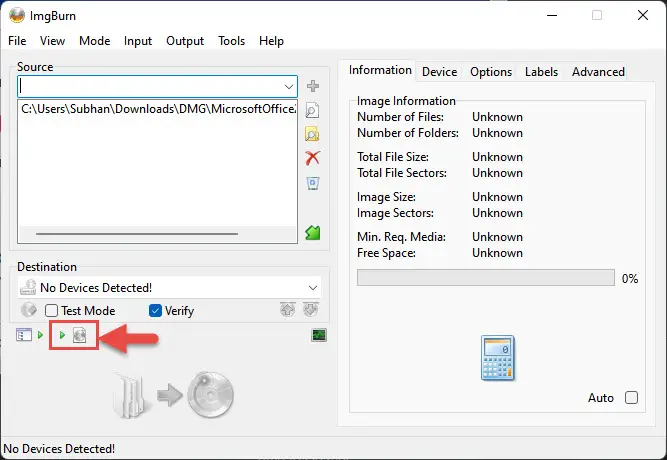
Task: Click the ImgBurn title bar logo
Action: point(17,16)
